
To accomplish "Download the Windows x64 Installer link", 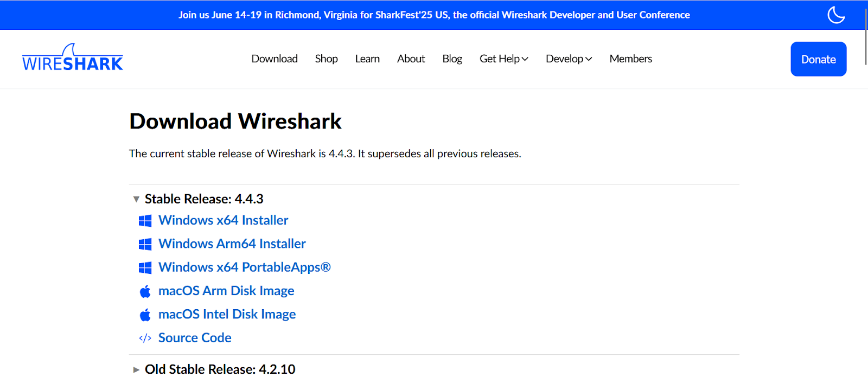I will 223,220.
